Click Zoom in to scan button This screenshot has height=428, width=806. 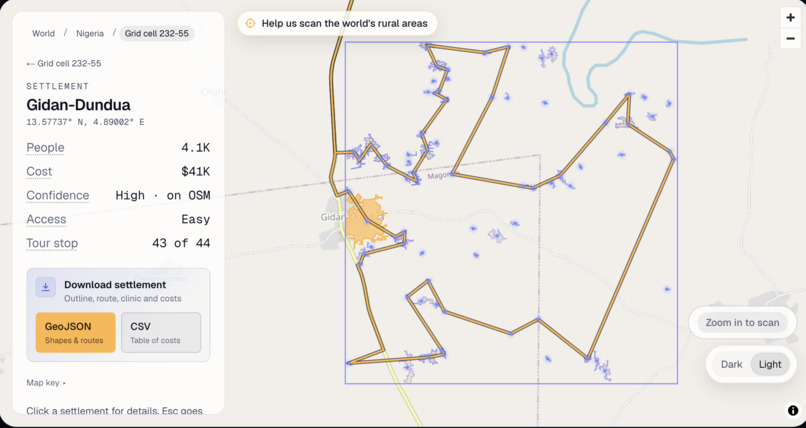coord(742,323)
